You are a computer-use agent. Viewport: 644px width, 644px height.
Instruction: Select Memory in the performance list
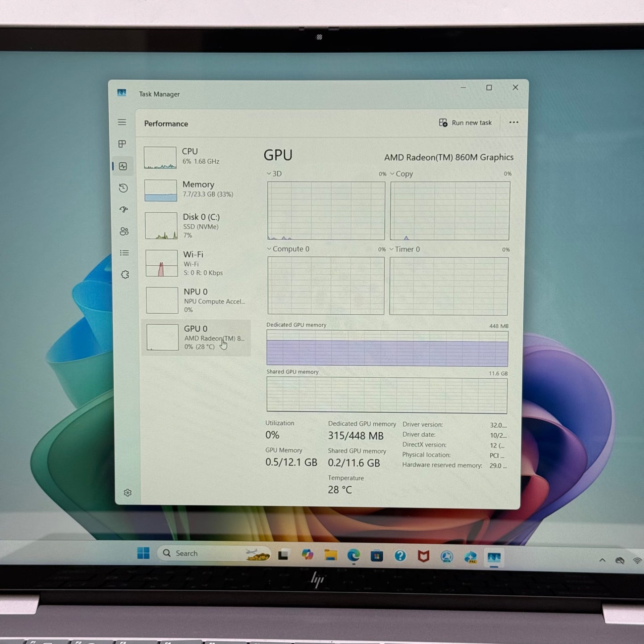coord(196,189)
